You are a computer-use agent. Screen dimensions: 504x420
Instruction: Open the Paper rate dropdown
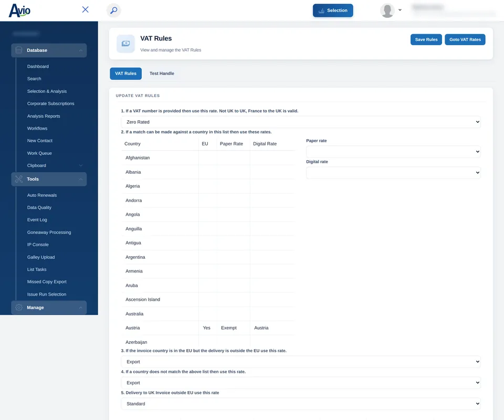pos(393,152)
